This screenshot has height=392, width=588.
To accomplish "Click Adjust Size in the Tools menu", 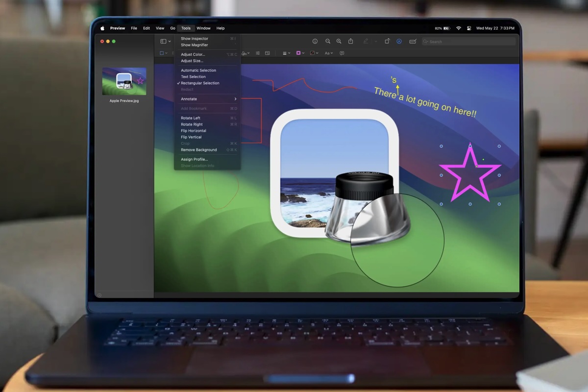I will (x=193, y=61).
